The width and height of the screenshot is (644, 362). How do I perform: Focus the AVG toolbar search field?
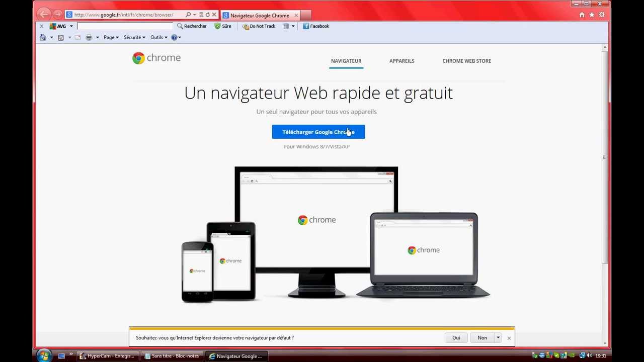pyautogui.click(x=125, y=26)
